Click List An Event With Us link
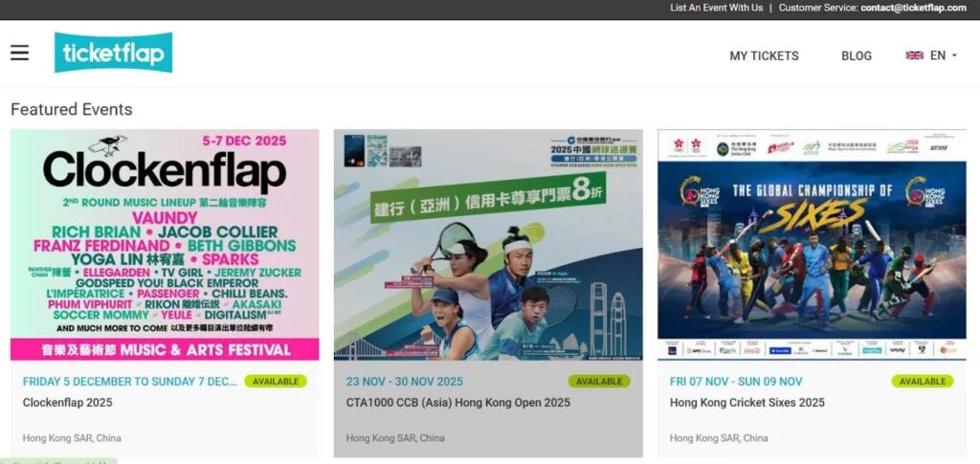Viewport: 980px width, 464px height. click(716, 8)
